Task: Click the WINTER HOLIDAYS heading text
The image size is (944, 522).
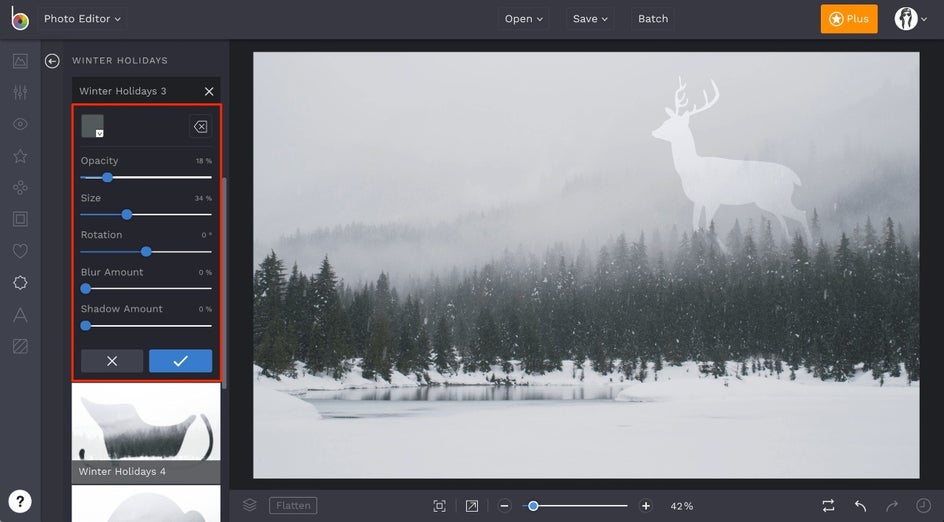Action: [x=120, y=61]
